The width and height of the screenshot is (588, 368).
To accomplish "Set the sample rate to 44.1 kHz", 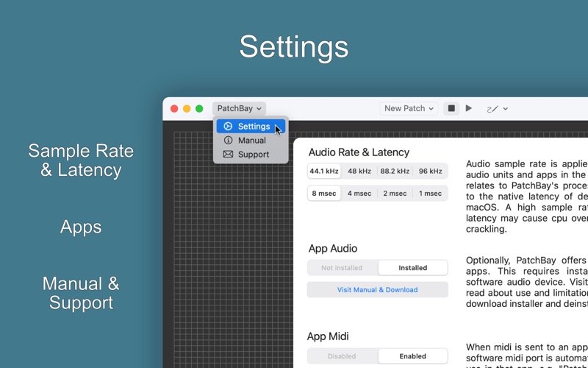I will tap(324, 171).
